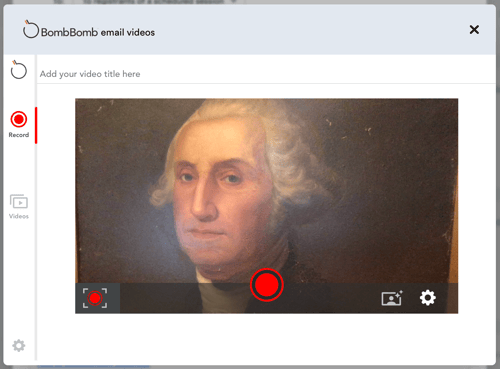
Task: Select the red Record circle sidebar icon
Action: click(19, 119)
